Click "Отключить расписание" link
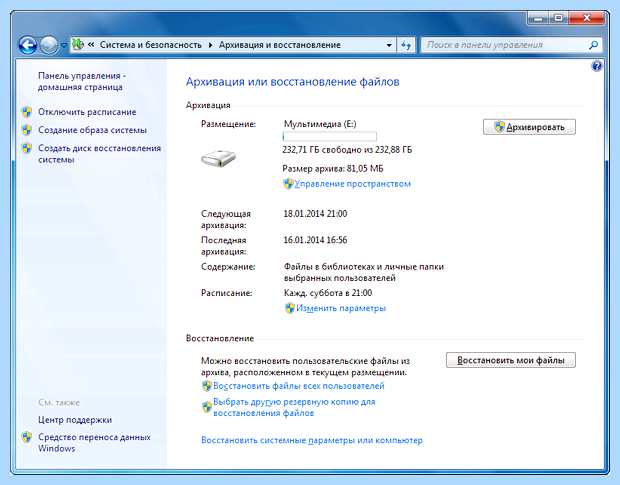 point(87,112)
